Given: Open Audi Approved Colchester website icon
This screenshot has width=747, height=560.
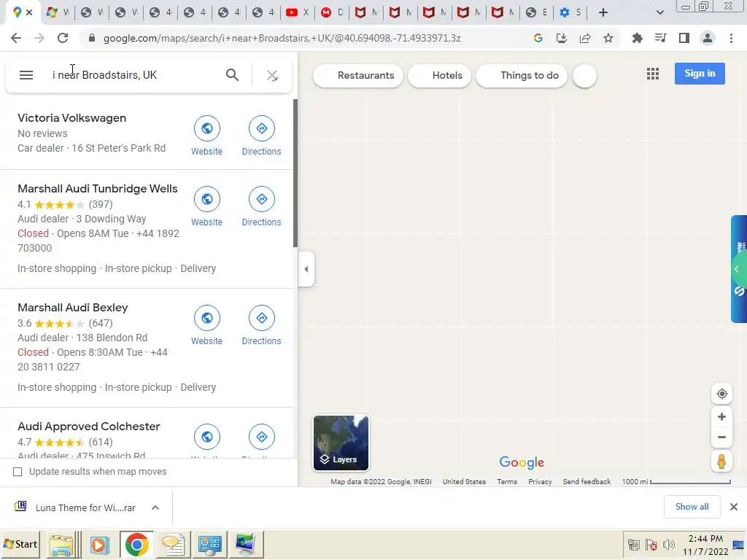Looking at the screenshot, I should pos(206,437).
